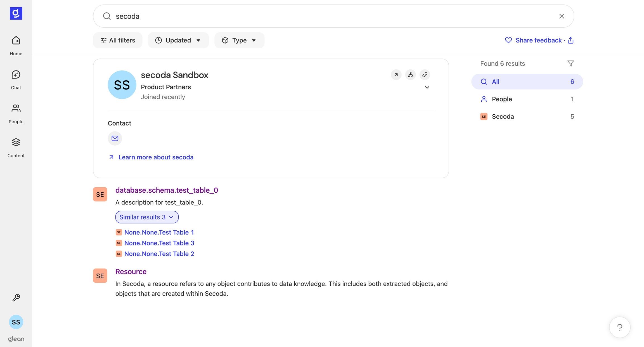The image size is (644, 347).
Task: Click the results filter funnel icon
Action: (570, 63)
